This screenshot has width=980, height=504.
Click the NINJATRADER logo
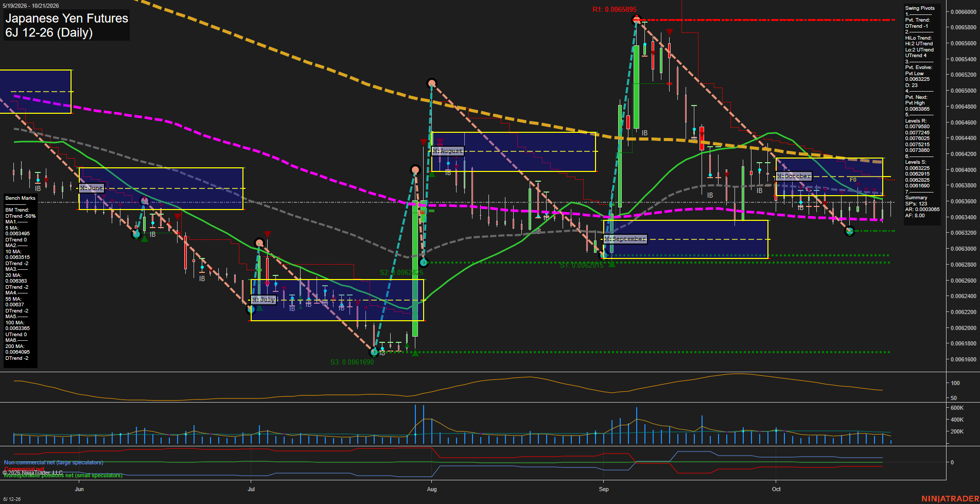[x=950, y=499]
